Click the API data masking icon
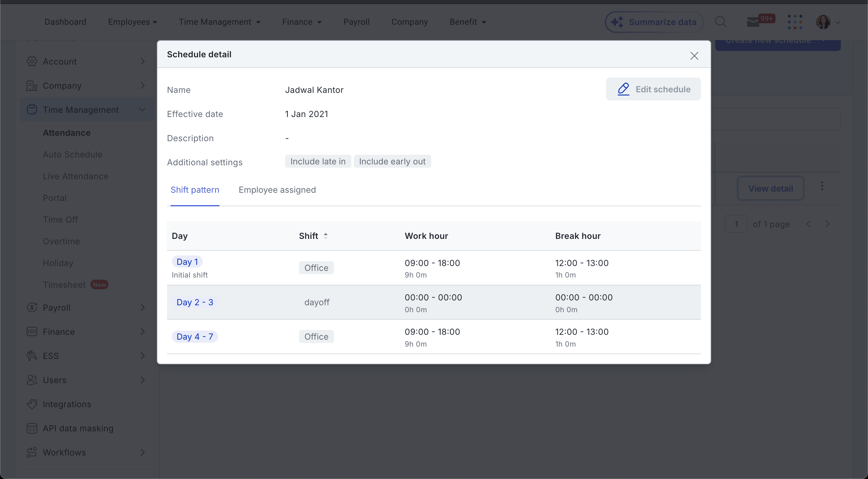 pyautogui.click(x=32, y=428)
